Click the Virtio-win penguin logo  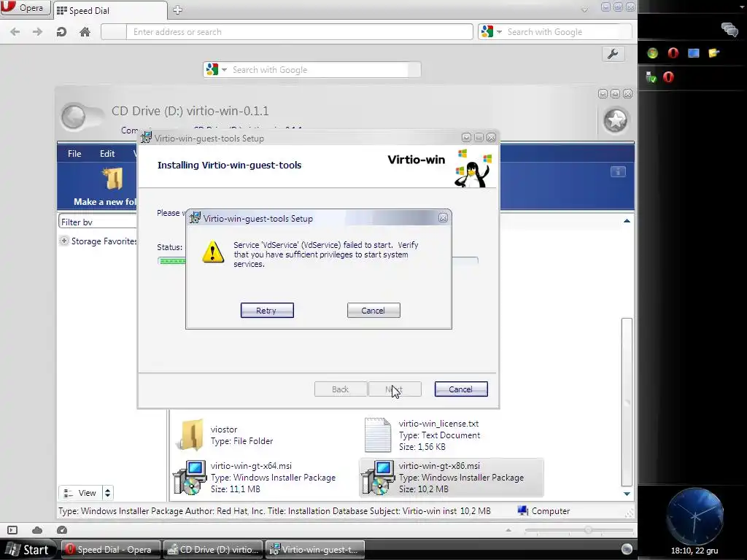tap(472, 168)
